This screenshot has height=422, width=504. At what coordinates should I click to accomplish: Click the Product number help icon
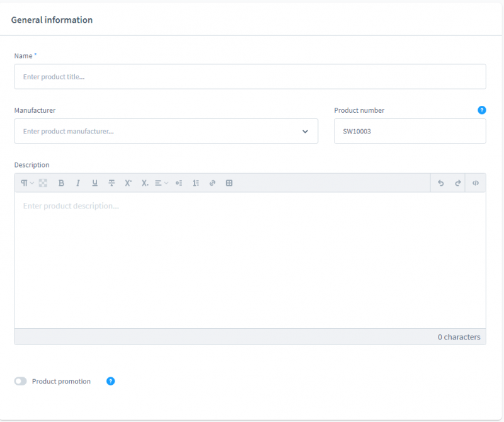pos(481,110)
